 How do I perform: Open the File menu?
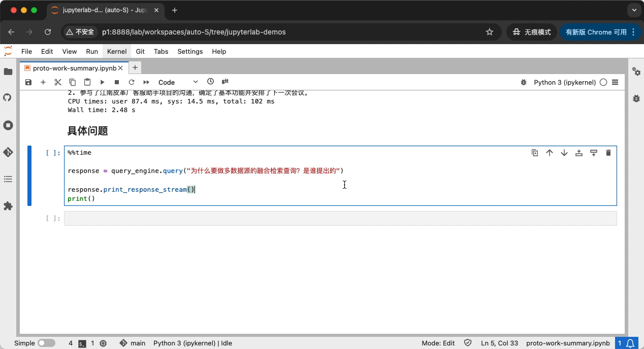coord(26,51)
